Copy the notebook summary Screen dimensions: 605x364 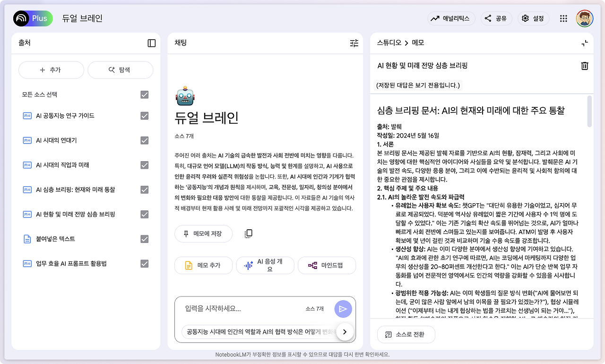click(x=249, y=234)
